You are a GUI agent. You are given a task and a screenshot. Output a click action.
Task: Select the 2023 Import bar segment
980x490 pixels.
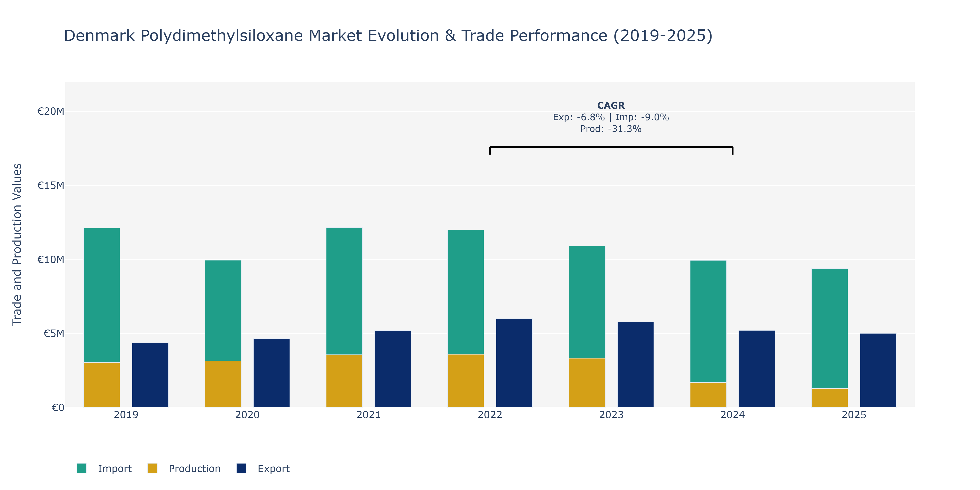click(587, 302)
